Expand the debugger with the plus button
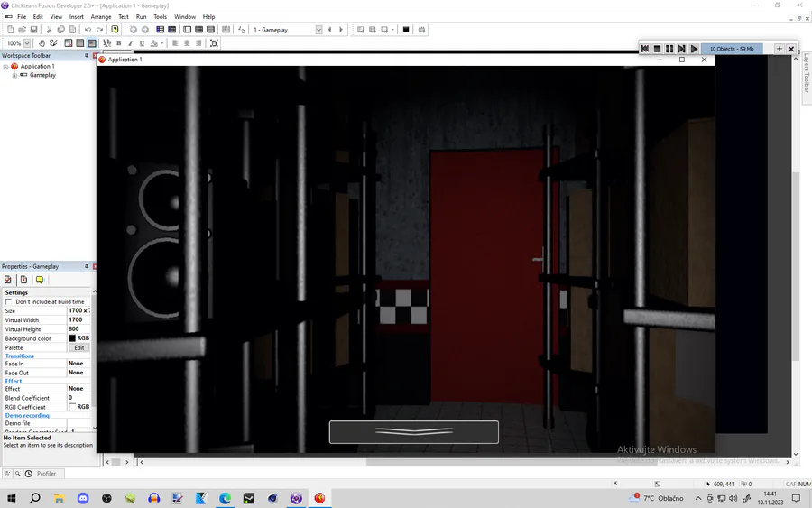Screen dimensions: 812x508 779,49
